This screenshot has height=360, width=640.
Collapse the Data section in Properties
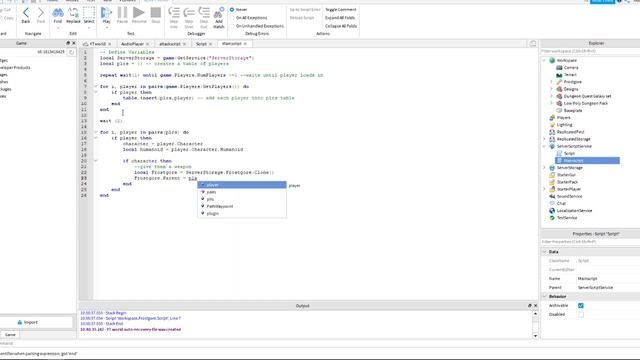click(x=544, y=252)
